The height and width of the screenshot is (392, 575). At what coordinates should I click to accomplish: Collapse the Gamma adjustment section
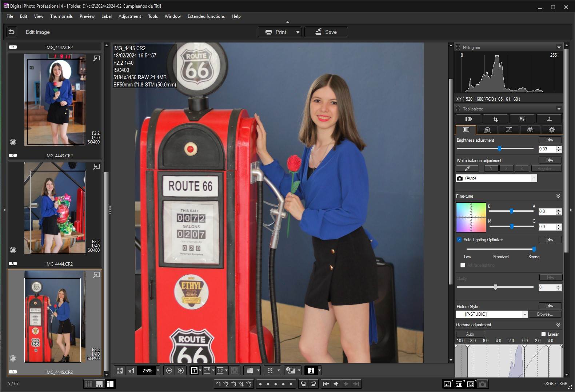click(558, 325)
